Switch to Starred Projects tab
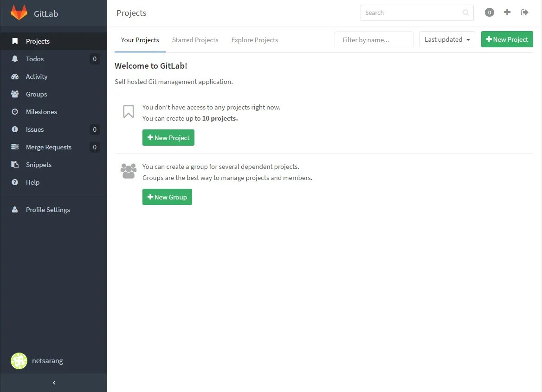This screenshot has height=392, width=542. tap(195, 40)
